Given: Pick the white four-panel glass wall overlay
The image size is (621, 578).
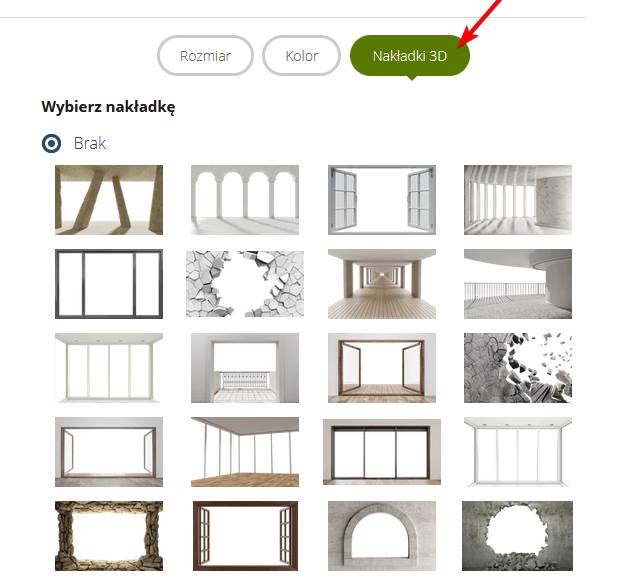Looking at the screenshot, I should point(109,368).
